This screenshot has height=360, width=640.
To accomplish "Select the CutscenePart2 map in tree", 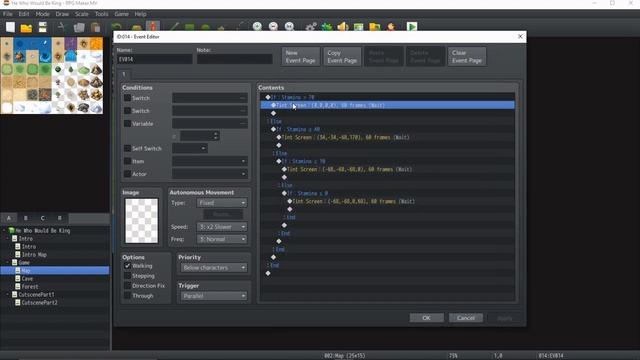I will pos(39,302).
